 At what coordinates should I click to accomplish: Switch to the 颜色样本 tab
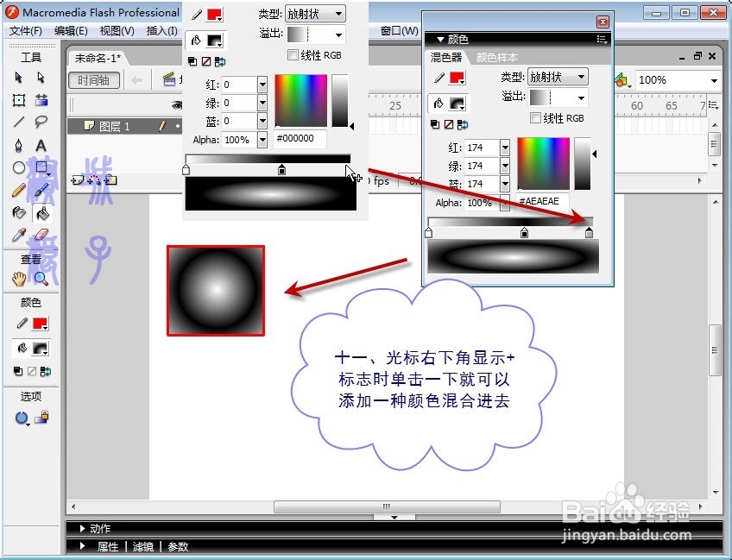coord(496,57)
